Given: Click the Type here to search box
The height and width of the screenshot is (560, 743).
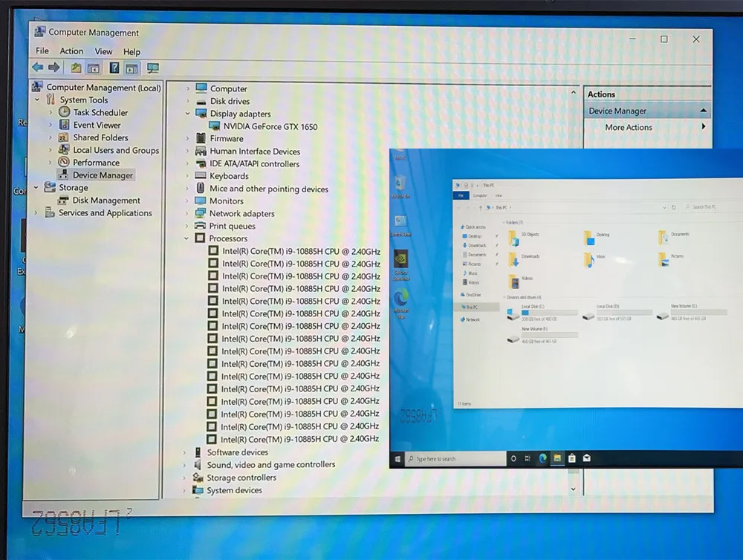Looking at the screenshot, I should (456, 458).
